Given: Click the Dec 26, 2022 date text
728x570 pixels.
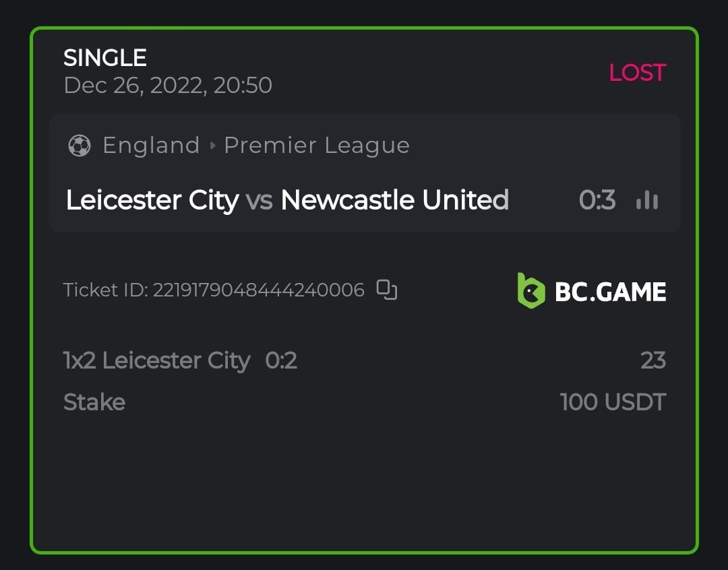Looking at the screenshot, I should click(x=168, y=86).
